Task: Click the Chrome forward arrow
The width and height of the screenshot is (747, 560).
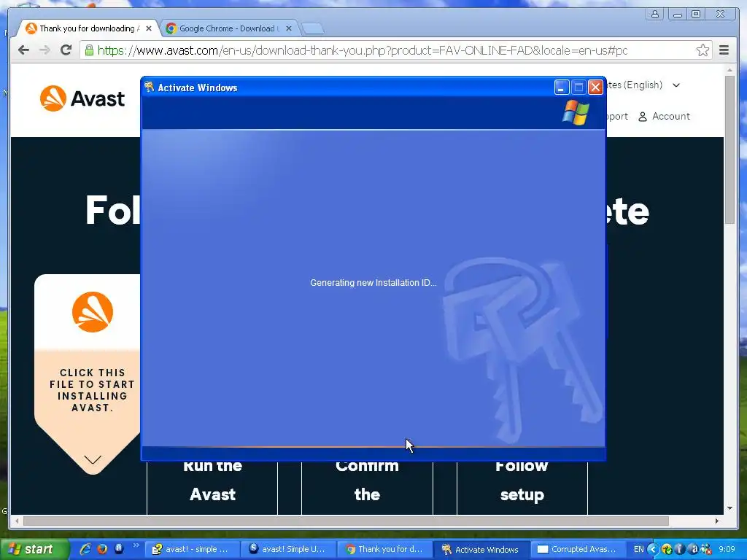Action: pyautogui.click(x=44, y=50)
